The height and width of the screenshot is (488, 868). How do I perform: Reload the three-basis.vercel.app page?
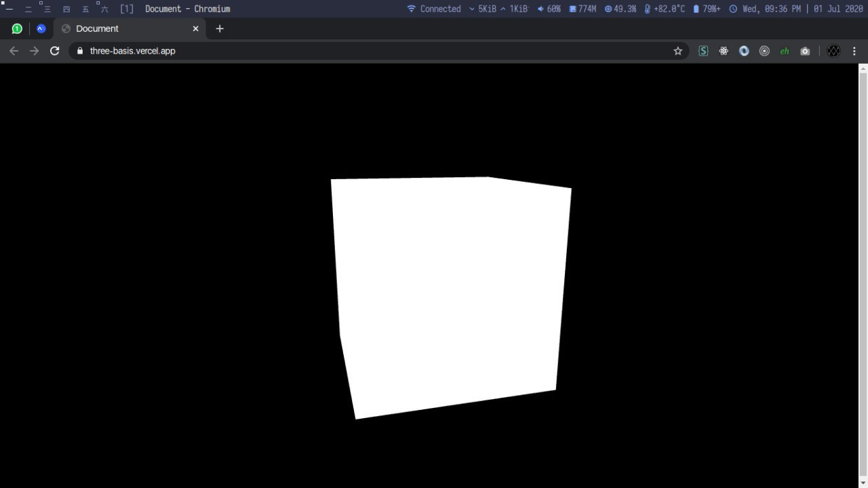click(54, 50)
